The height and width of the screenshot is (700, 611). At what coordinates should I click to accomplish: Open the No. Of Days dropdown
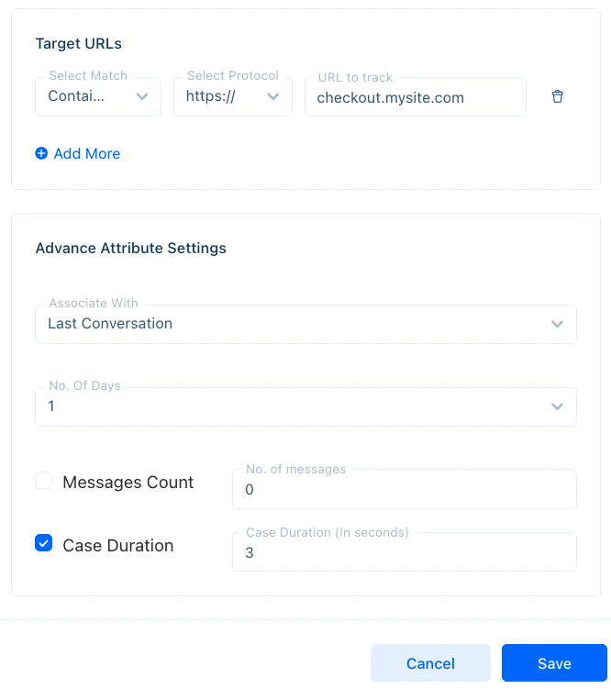click(305, 406)
